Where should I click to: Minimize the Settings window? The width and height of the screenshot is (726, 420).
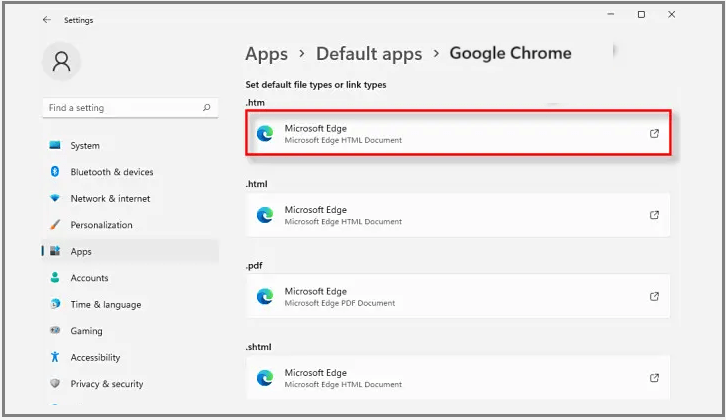611,14
